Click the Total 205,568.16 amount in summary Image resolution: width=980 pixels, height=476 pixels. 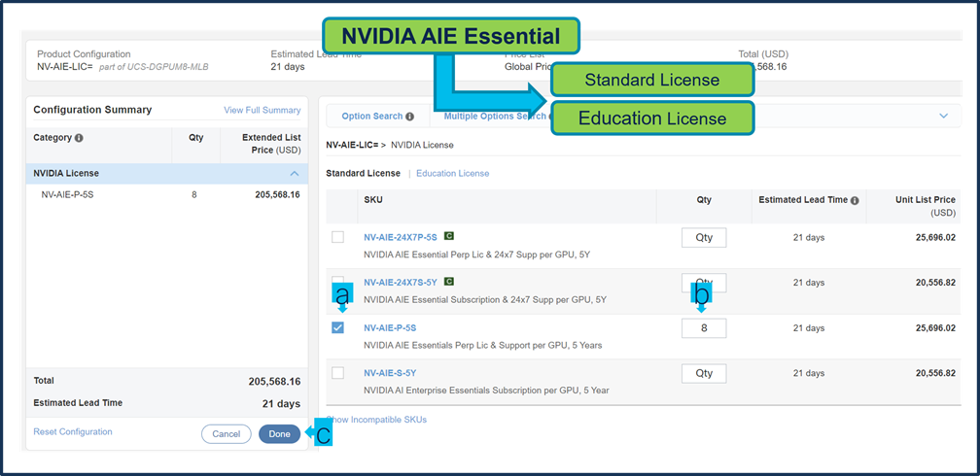pyautogui.click(x=274, y=381)
